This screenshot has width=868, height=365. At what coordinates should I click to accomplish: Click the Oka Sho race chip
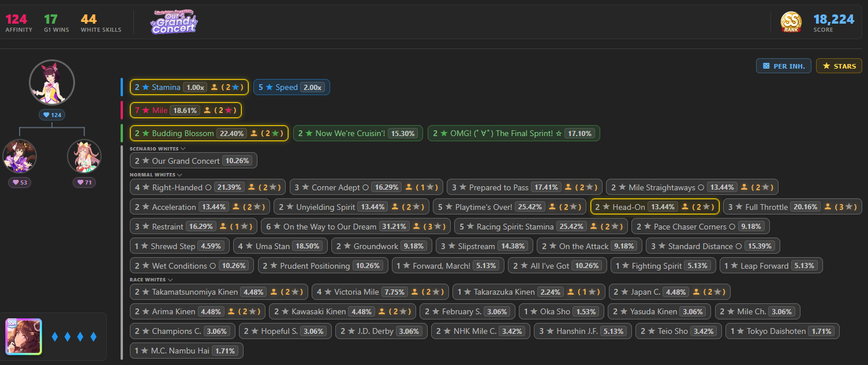coord(562,311)
